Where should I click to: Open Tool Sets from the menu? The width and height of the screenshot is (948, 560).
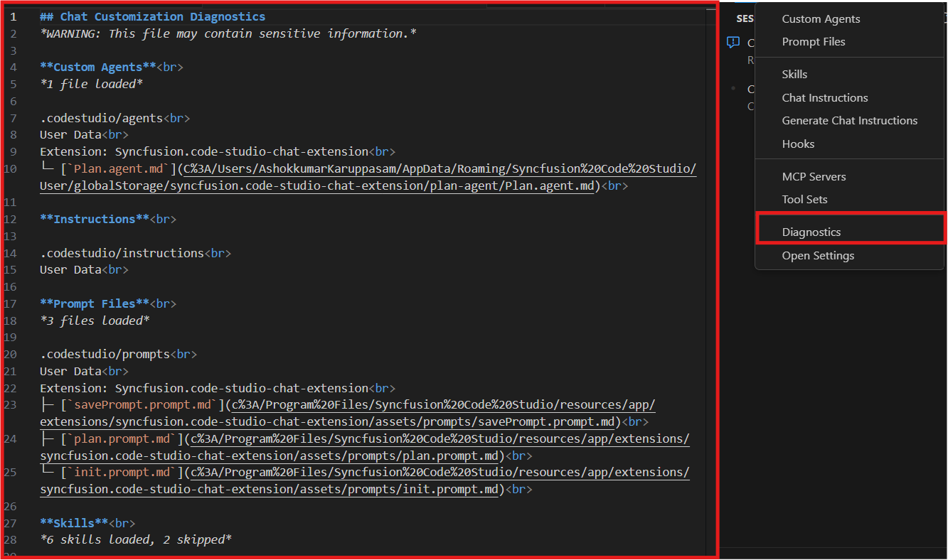tap(804, 200)
